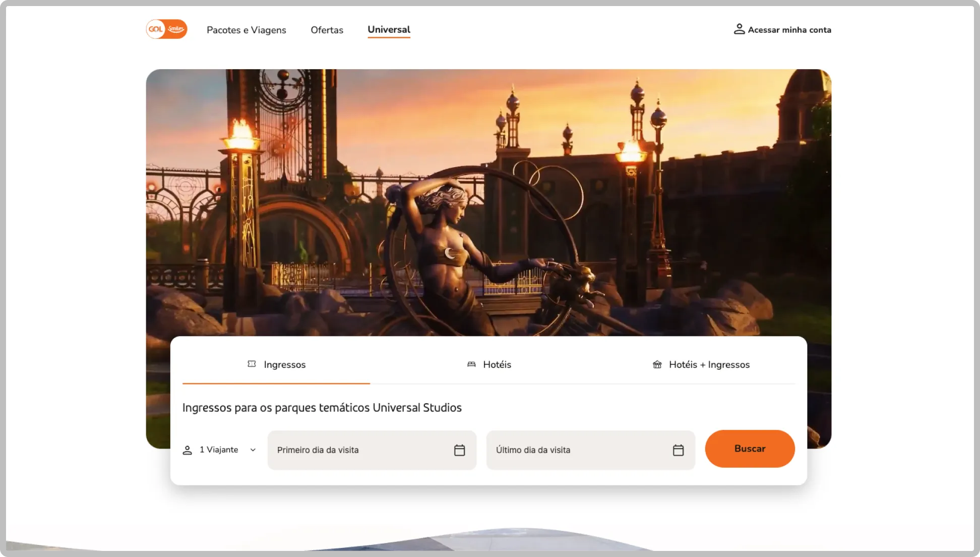Click the GOL Smiles logo
The height and width of the screenshot is (557, 980).
pos(166,29)
